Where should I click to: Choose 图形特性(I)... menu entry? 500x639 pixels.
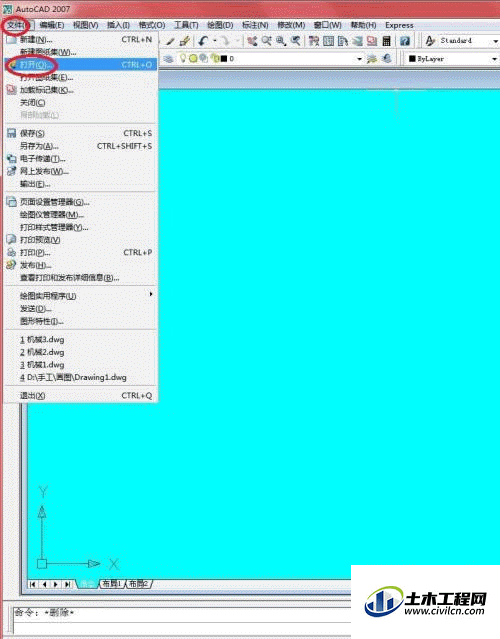click(x=81, y=321)
